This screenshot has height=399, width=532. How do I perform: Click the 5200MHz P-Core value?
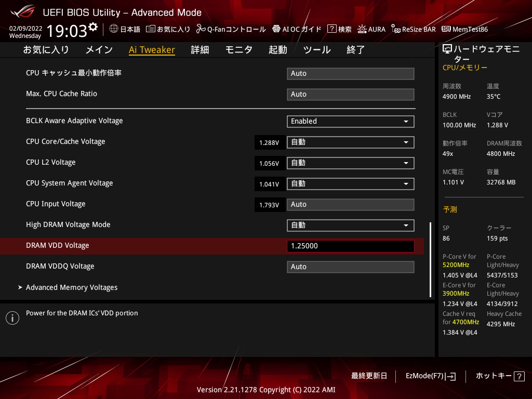[456, 265]
